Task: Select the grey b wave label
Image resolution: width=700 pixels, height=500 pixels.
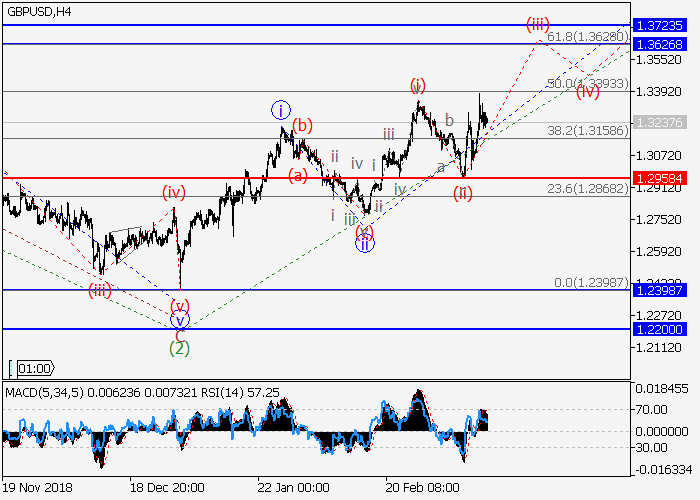Action: (450, 120)
